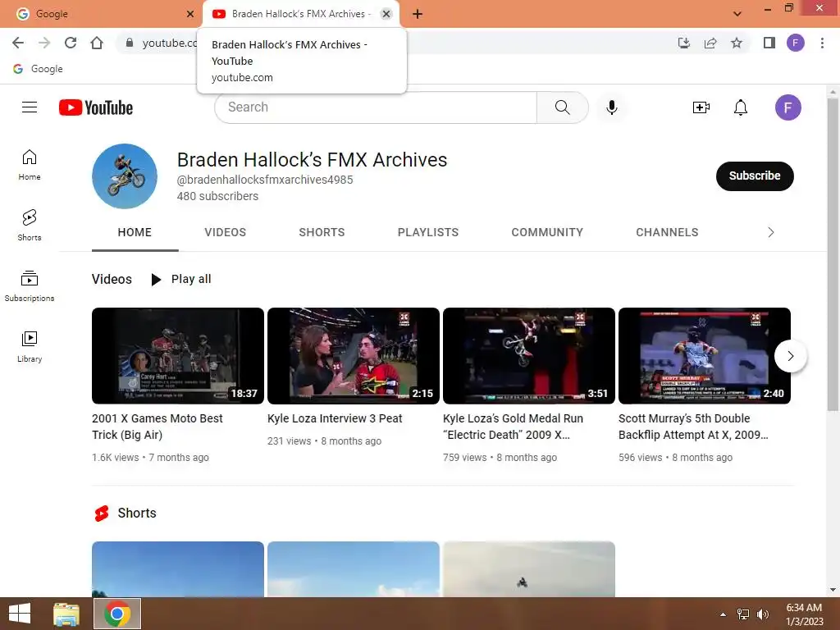Toggle the Chrome side panel icon
This screenshot has width=840, height=630.
769,43
